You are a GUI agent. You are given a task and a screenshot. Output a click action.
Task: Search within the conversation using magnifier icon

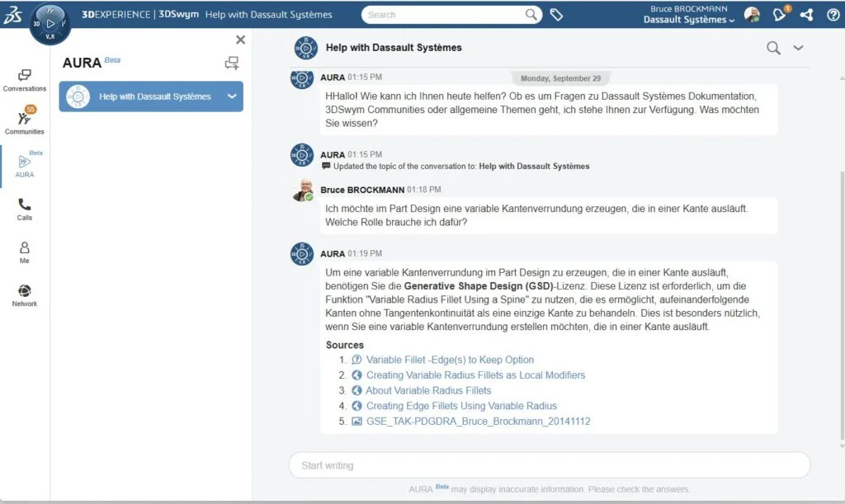coord(773,48)
